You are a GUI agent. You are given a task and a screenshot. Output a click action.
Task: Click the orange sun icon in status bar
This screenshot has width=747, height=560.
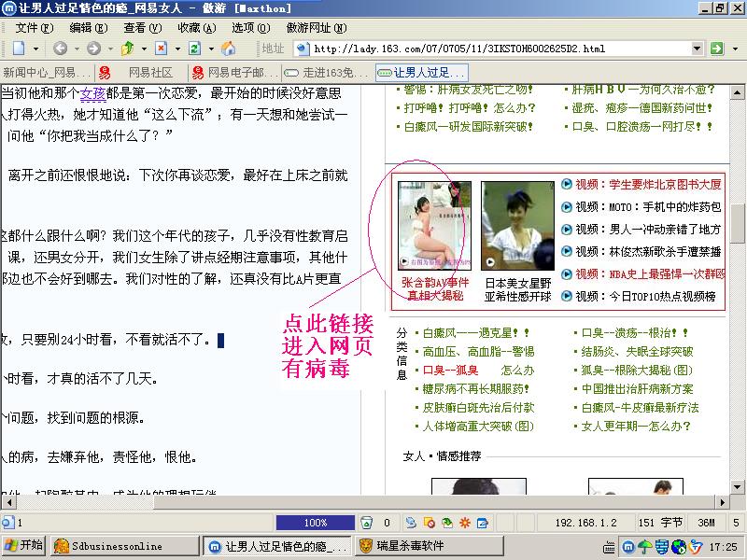click(464, 523)
